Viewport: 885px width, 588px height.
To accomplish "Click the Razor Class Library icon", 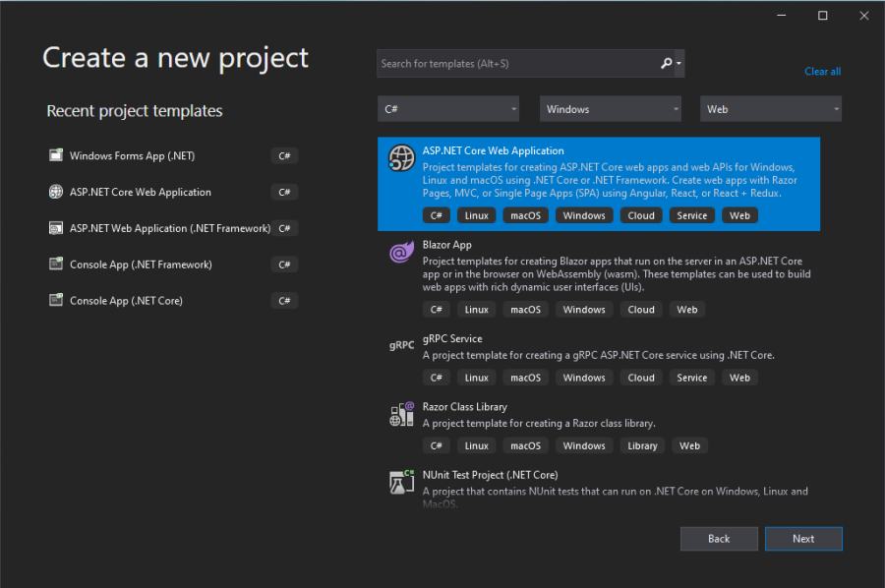I will [401, 414].
